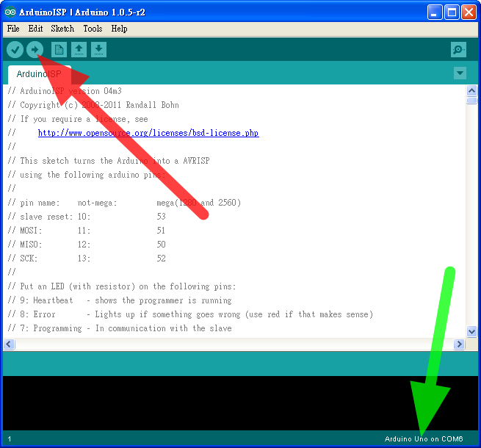This screenshot has width=481, height=448.
Task: Click the '8: Error' comment line
Action: click(x=190, y=314)
